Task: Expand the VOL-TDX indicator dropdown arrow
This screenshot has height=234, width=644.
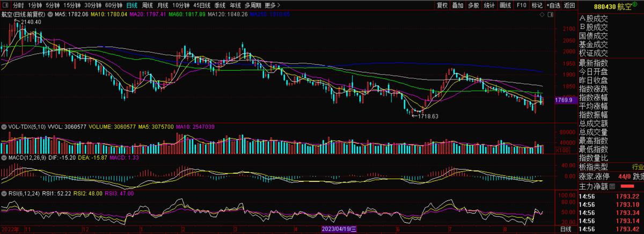Action: pos(5,127)
